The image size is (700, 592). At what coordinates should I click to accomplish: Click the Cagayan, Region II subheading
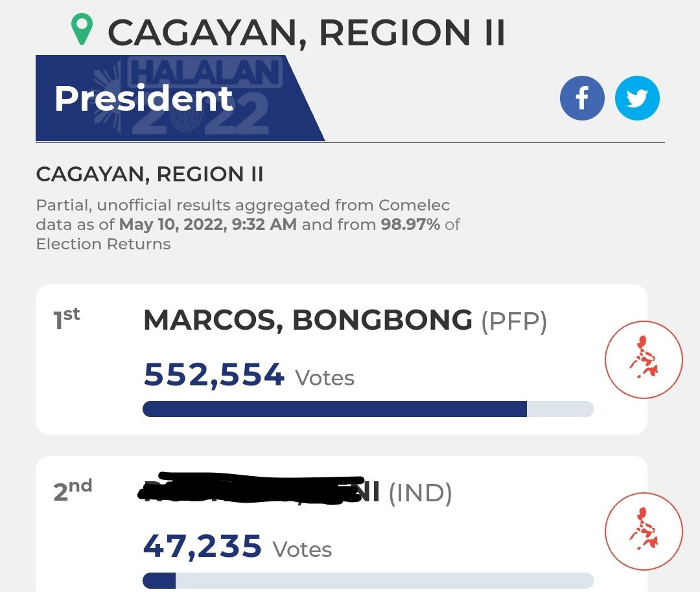click(150, 174)
